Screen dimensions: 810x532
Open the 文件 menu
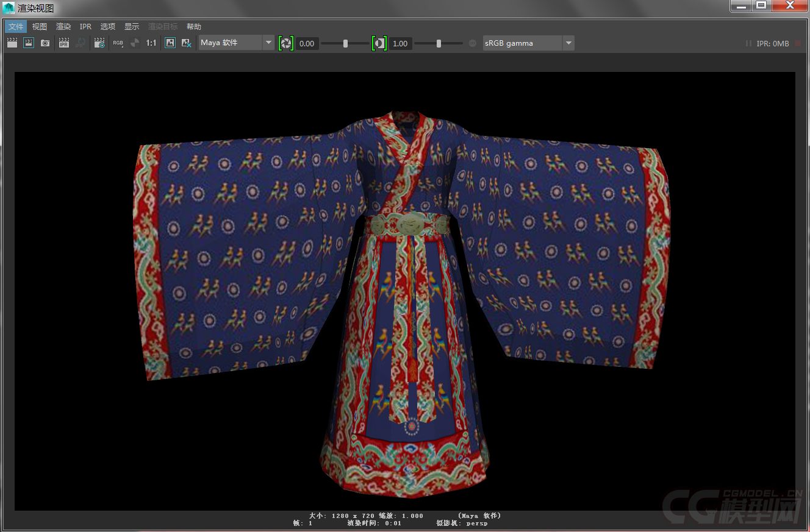[x=16, y=27]
